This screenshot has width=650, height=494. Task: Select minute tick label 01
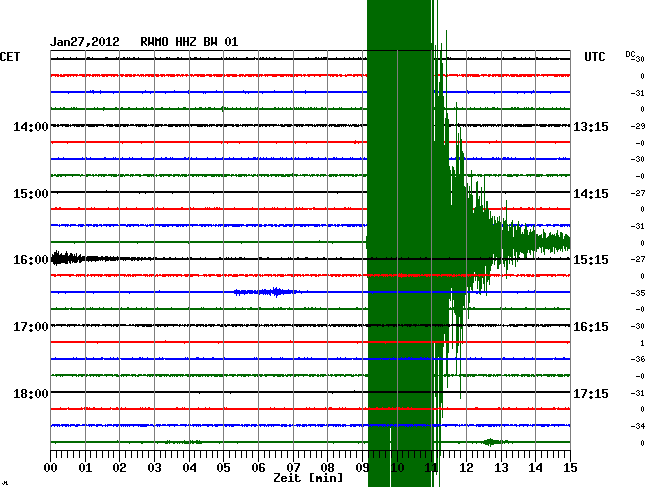(x=85, y=468)
